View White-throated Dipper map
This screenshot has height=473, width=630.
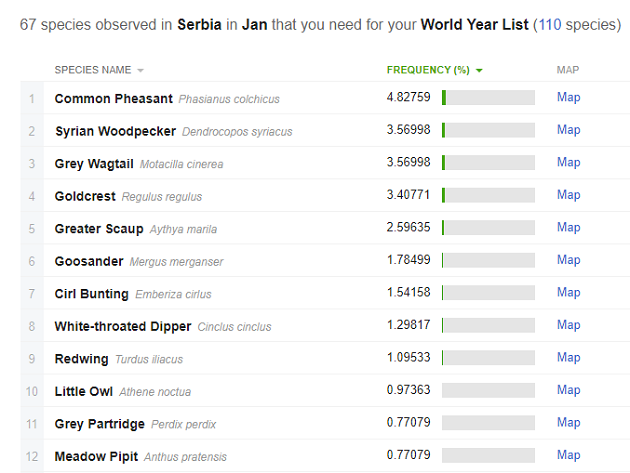(x=569, y=325)
